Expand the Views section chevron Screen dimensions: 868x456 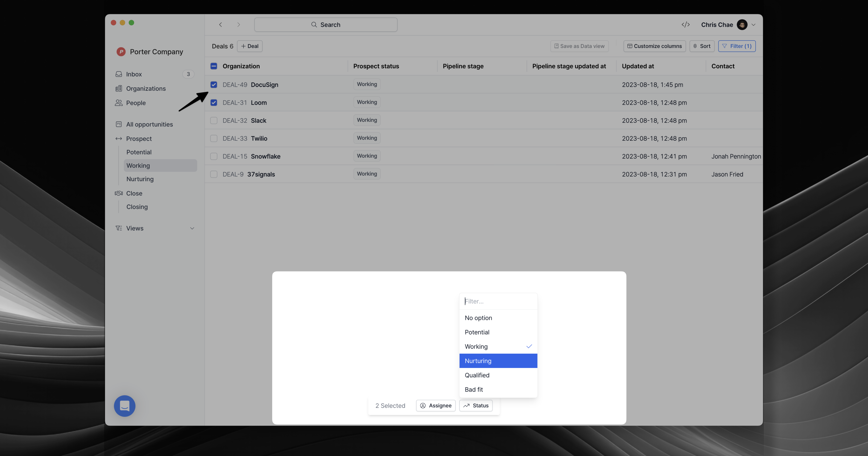(192, 228)
